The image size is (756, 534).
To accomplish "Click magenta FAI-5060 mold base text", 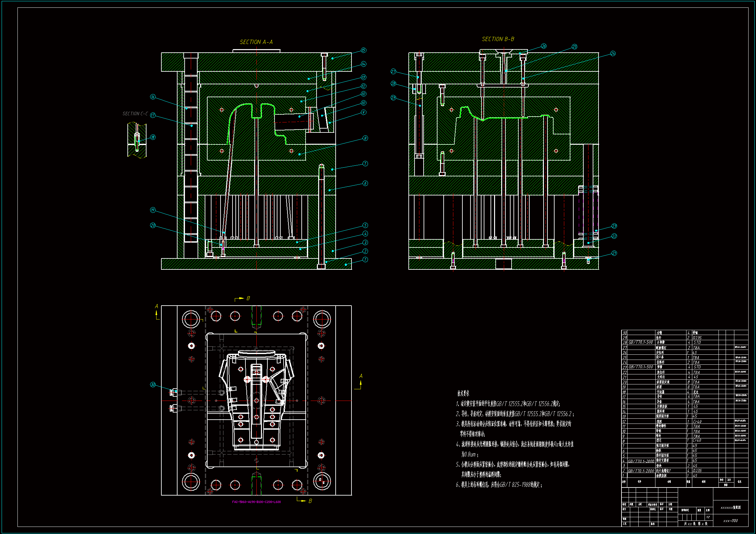I will [x=256, y=502].
